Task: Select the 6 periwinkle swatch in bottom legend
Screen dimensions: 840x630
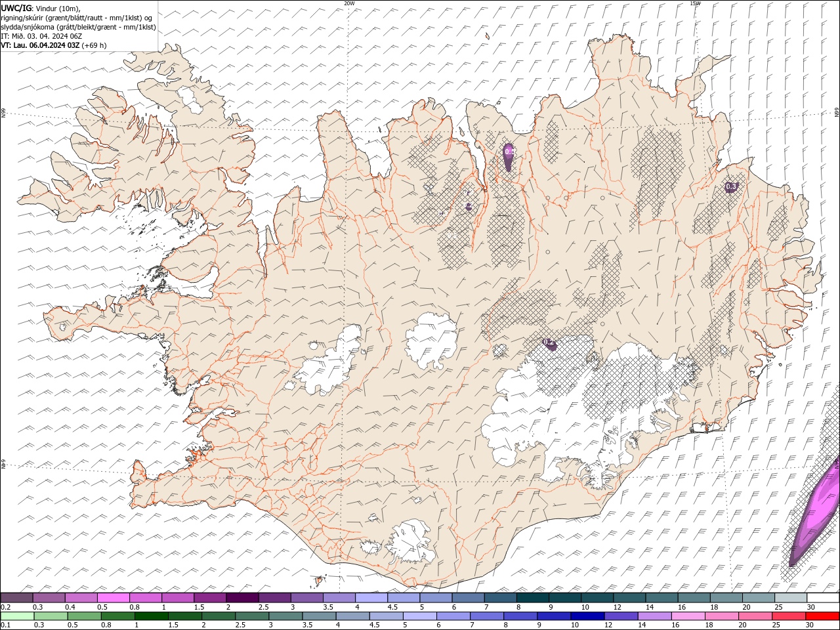Action: 453,616
